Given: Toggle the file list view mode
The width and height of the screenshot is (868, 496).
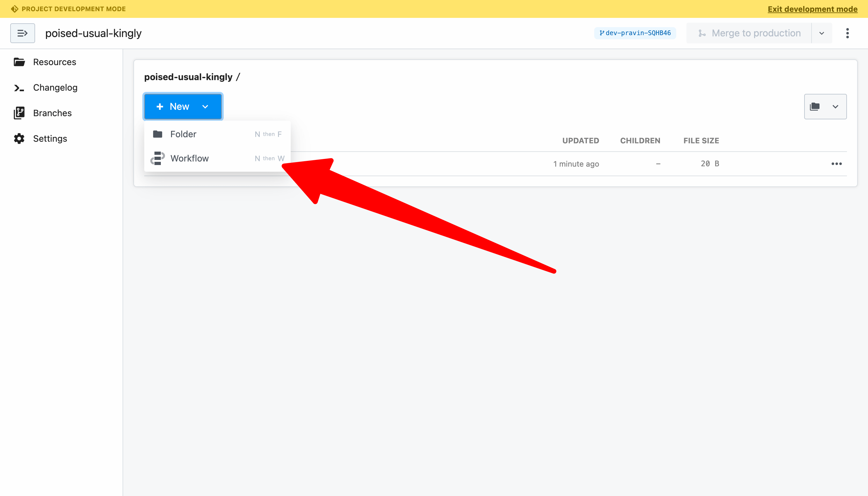Looking at the screenshot, I should coord(825,106).
